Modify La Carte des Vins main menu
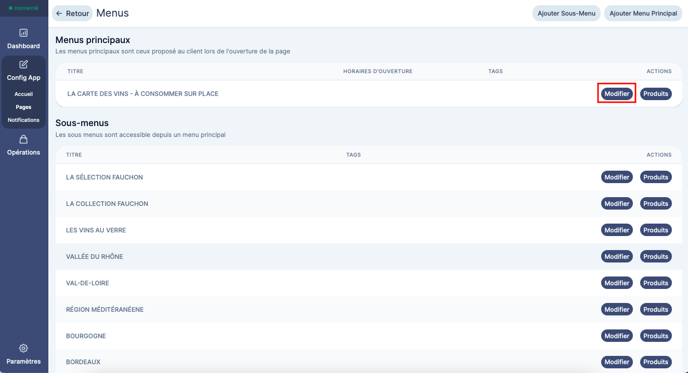This screenshot has height=373, width=688. (x=616, y=93)
